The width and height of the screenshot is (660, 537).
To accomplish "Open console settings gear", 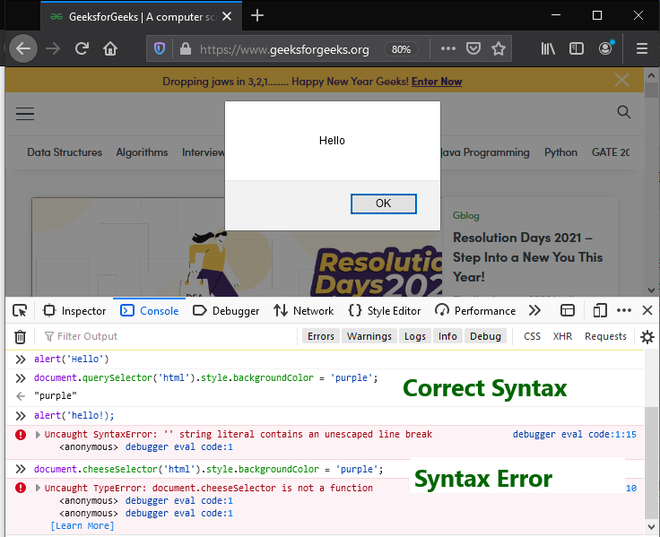I will click(x=647, y=337).
